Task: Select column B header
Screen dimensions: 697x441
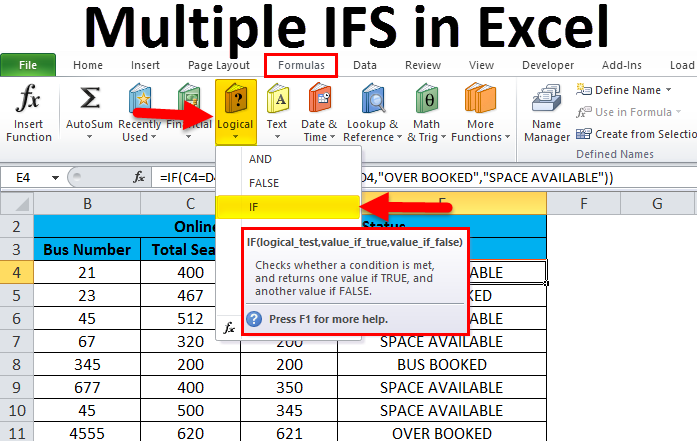Action: (x=87, y=204)
